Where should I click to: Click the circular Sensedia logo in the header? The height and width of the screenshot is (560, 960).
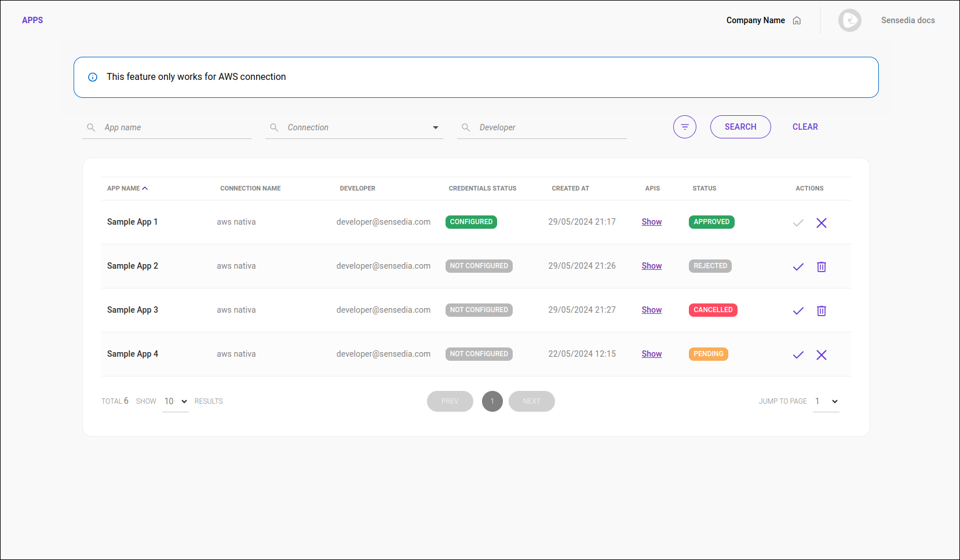pyautogui.click(x=849, y=20)
